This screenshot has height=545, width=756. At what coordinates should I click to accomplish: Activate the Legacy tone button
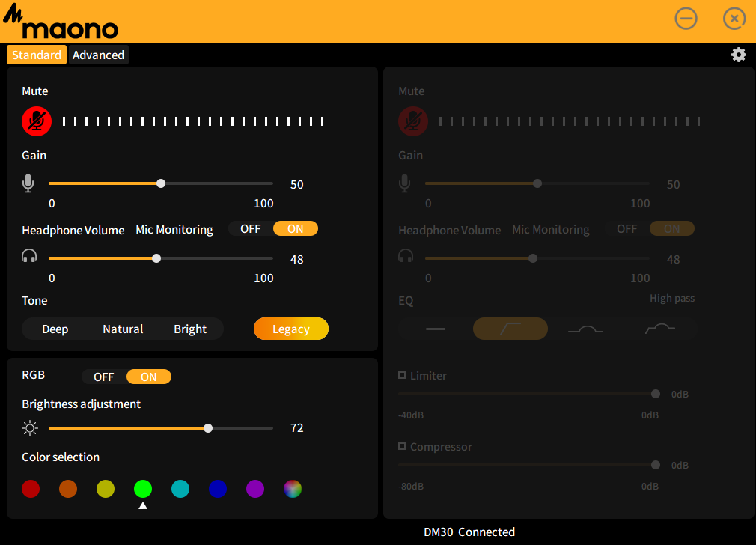pos(290,329)
